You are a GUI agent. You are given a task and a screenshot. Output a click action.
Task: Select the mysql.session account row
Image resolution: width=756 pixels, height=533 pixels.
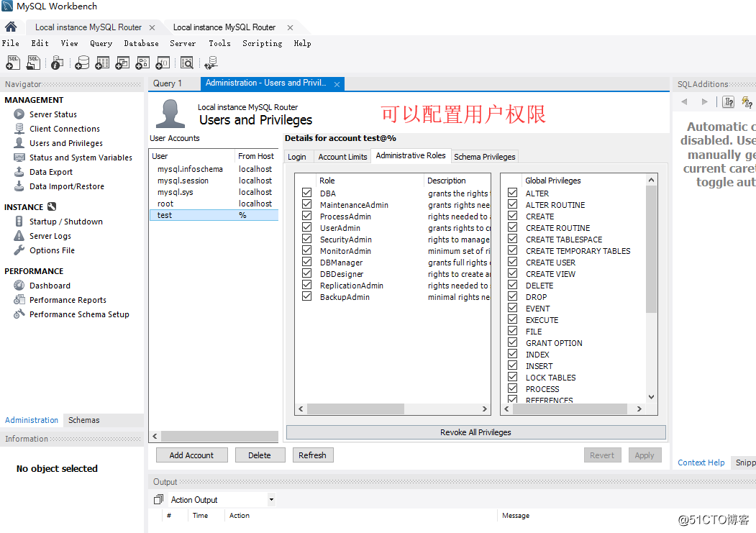pyautogui.click(x=214, y=181)
